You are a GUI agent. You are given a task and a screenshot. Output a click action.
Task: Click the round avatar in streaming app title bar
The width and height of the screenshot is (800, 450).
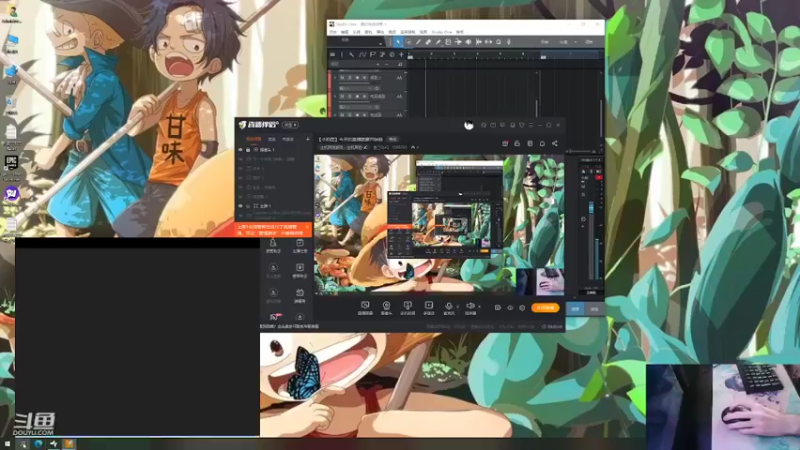[x=469, y=126]
